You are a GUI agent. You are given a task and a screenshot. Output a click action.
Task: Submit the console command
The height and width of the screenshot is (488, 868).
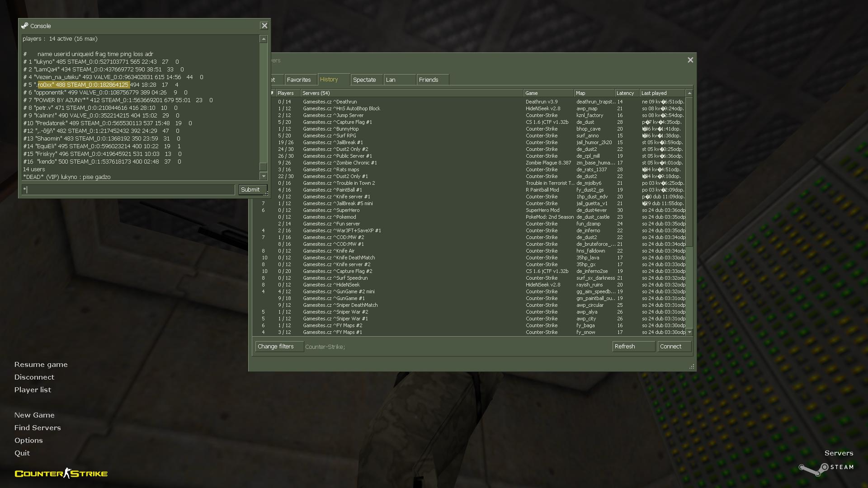250,189
